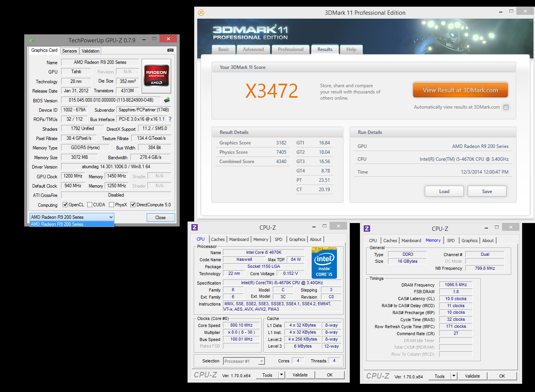Click the Radeon Graphics logo in GPU-Z
This screenshot has height=392, width=535.
pyautogui.click(x=156, y=76)
